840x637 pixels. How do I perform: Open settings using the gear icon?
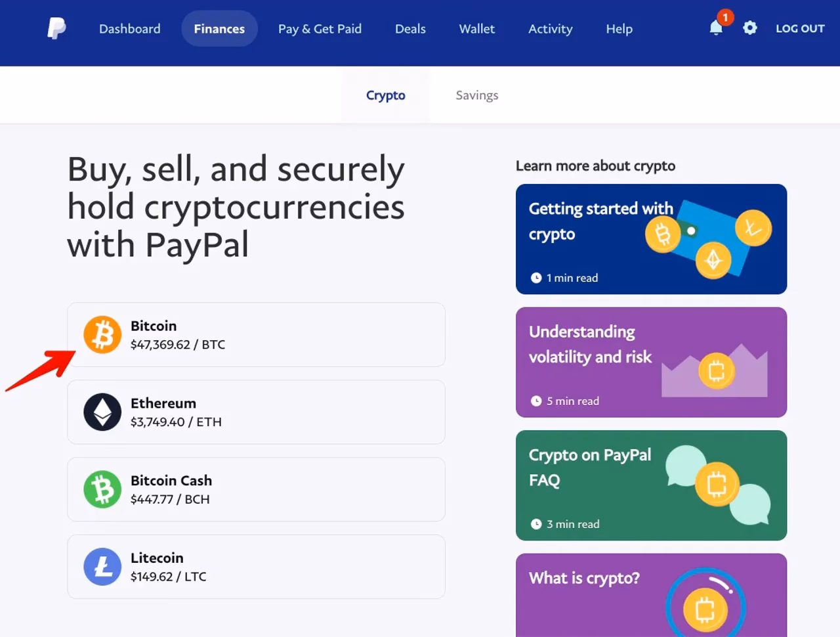point(750,28)
